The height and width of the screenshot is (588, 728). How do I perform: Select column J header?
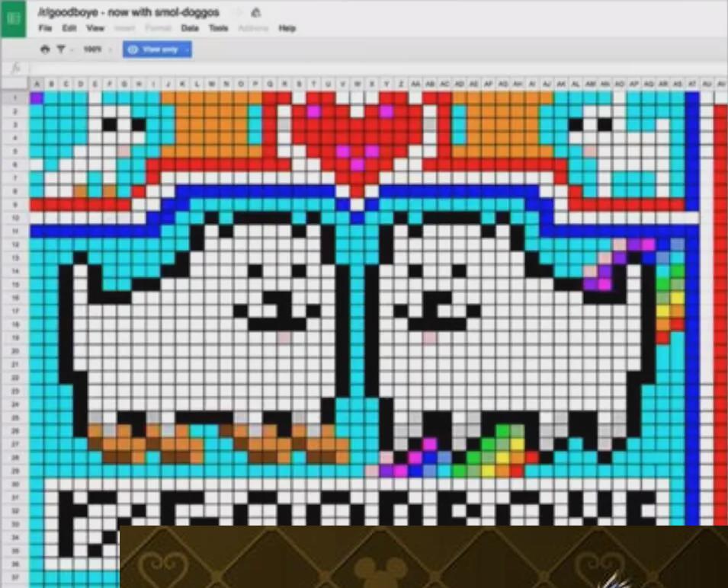[168, 84]
